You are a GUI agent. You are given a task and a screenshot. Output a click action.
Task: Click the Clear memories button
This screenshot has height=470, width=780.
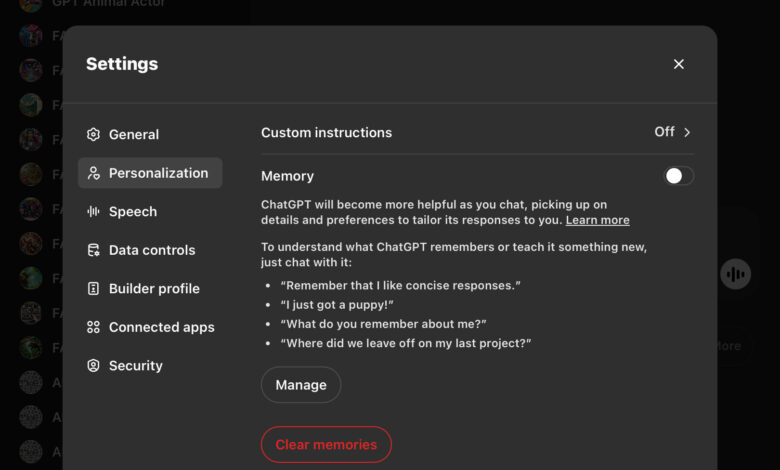click(x=326, y=444)
